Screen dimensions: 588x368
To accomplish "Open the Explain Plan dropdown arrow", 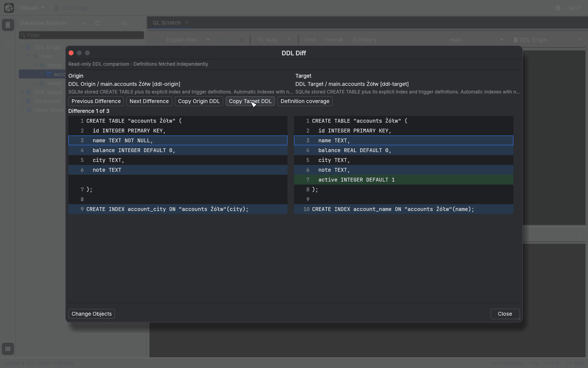I will pyautogui.click(x=208, y=40).
